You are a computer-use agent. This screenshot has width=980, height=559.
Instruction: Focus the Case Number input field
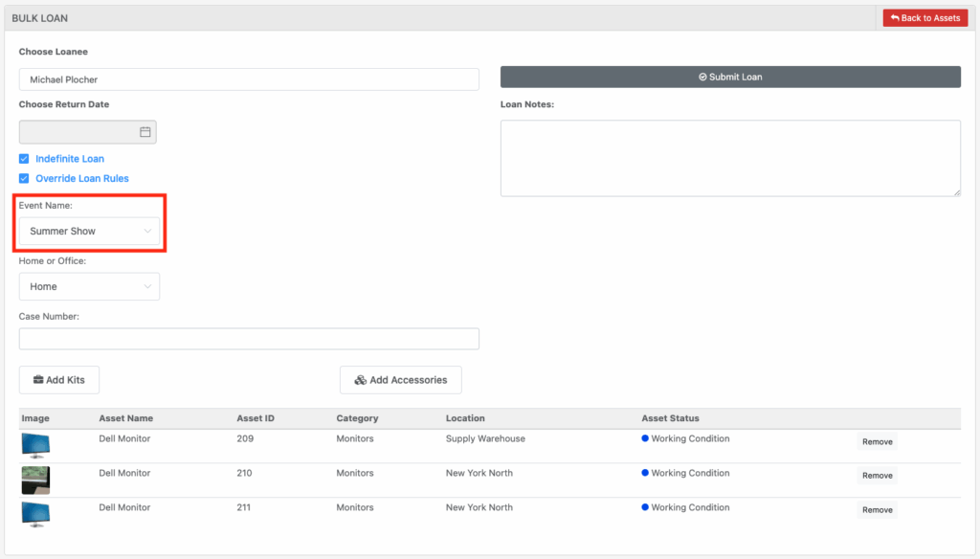click(x=249, y=339)
